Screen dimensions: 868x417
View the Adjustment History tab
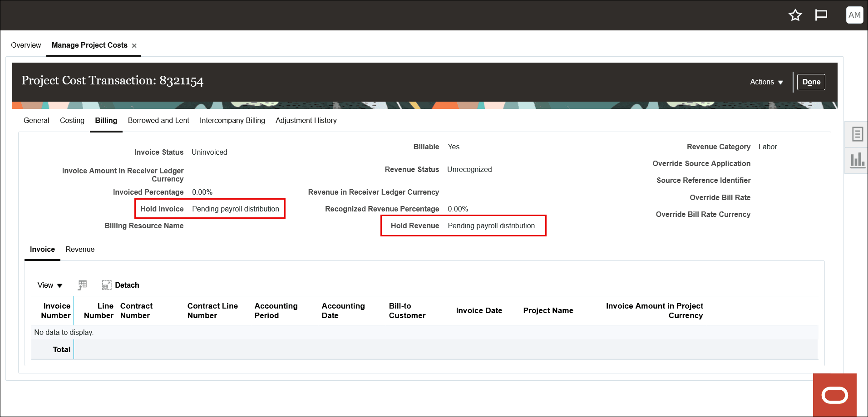[x=306, y=120]
